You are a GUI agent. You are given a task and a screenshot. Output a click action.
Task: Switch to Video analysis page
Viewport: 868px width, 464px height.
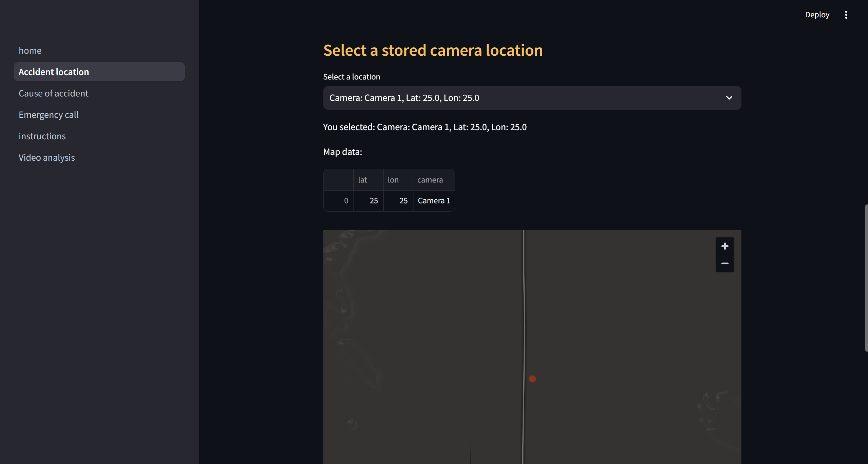click(46, 158)
